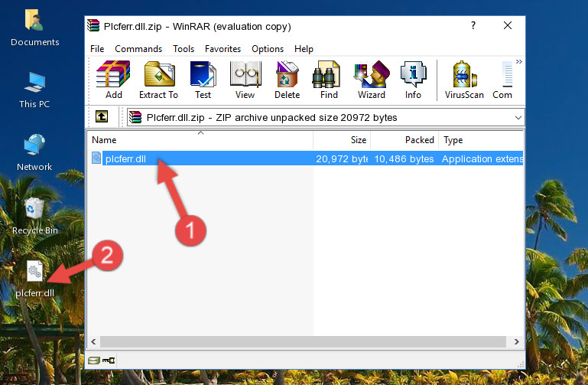Screen dimensions: 588x385
Task: Close the WinRAR window
Action: click(x=508, y=25)
